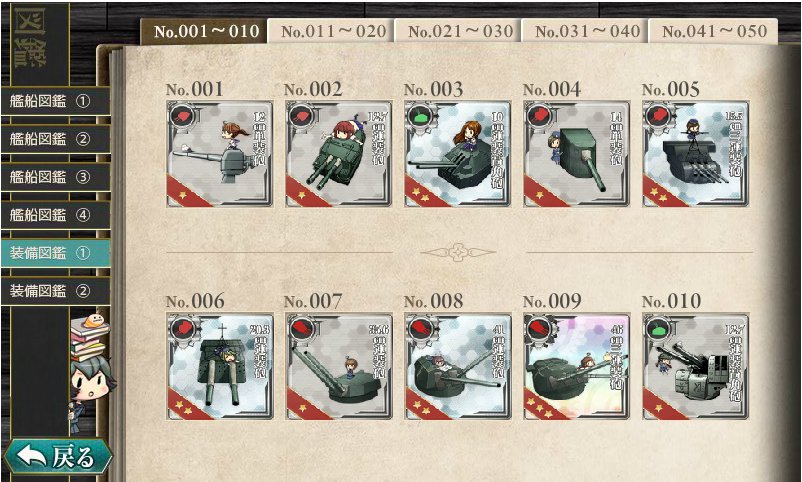802x482 pixels.
Task: Select No.008 41cm twin gun card
Action: [x=457, y=366]
